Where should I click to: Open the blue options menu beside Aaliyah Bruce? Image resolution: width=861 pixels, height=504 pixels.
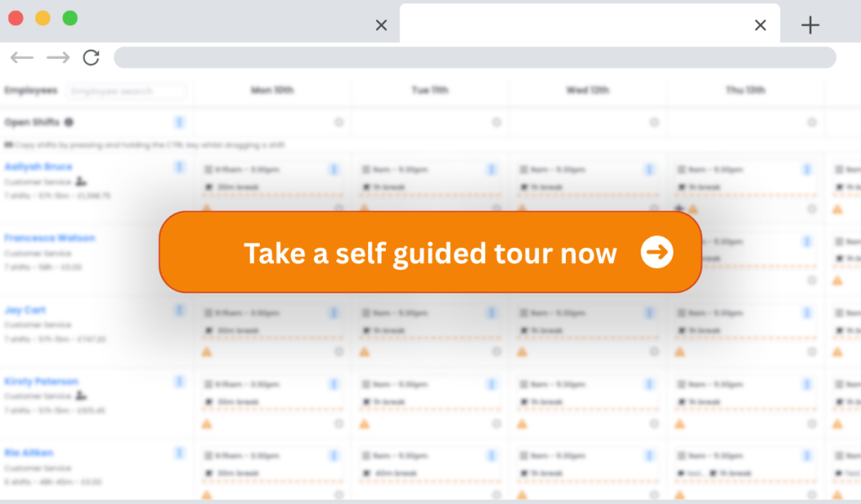click(179, 166)
